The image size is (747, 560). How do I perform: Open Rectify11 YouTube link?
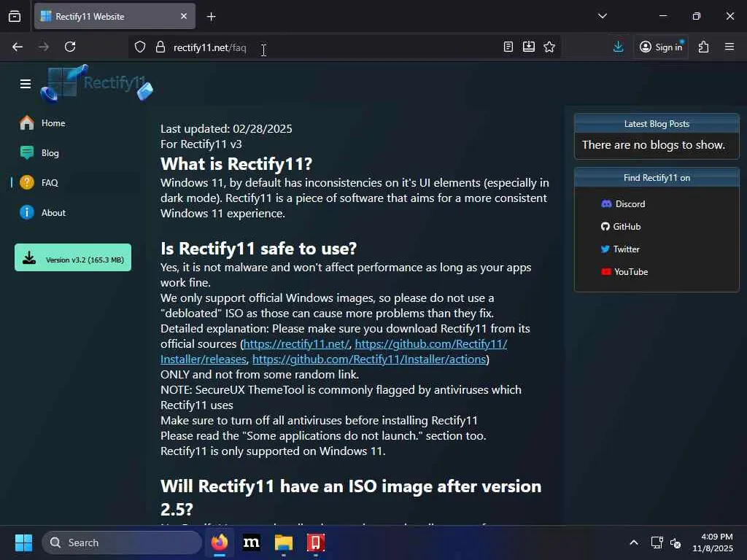[624, 272]
